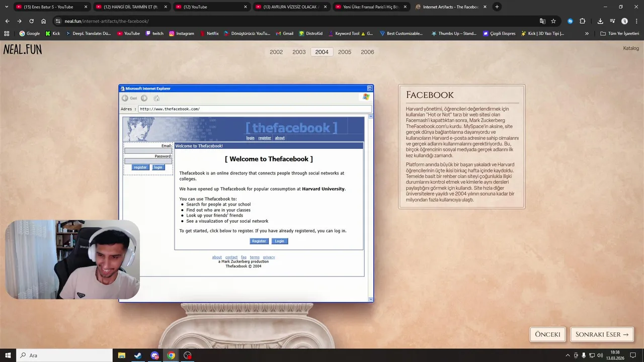The width and height of the screenshot is (644, 362).
Task: Open Discord from the taskbar
Action: tap(154, 355)
